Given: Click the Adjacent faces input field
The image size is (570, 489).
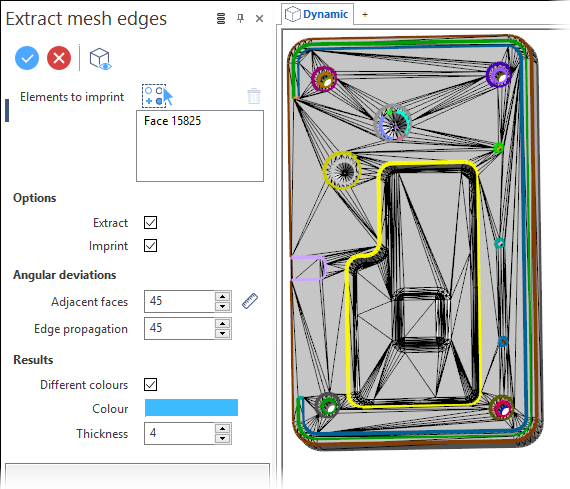Looking at the screenshot, I should point(180,301).
